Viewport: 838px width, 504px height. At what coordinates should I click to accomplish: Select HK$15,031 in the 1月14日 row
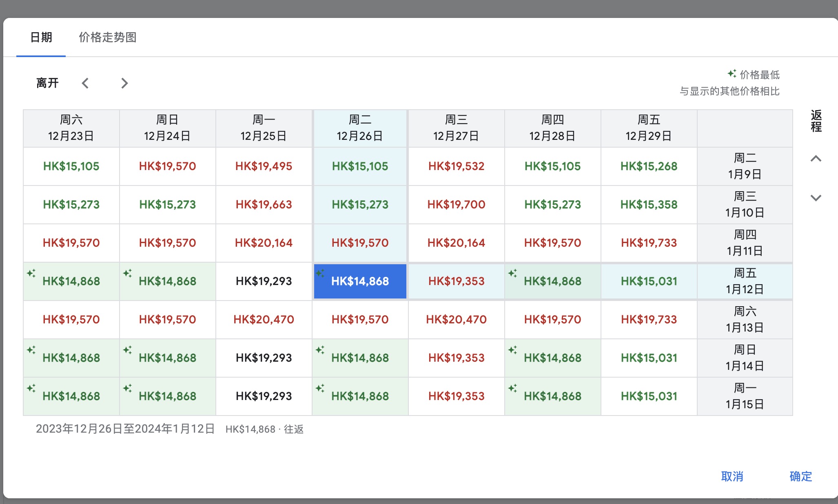(x=649, y=358)
